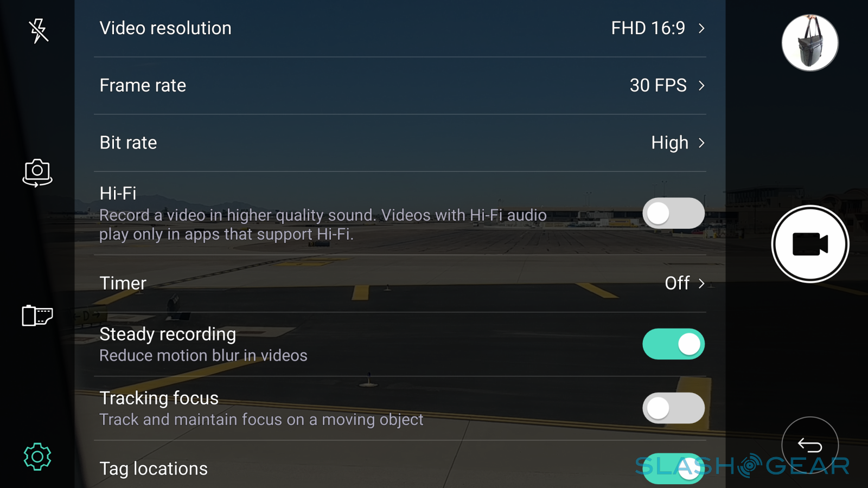Viewport: 868px width, 488px height.
Task: Tap the 30 FPS value
Action: (658, 86)
